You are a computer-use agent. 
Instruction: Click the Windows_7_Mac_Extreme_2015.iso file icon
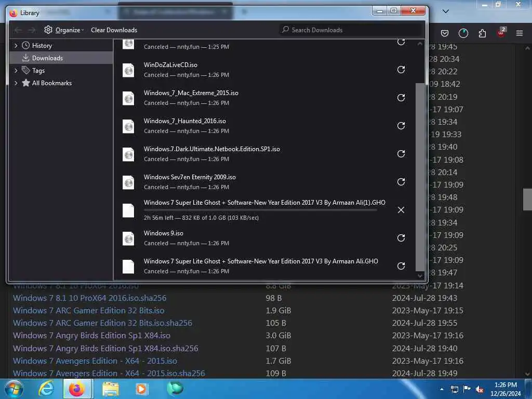128,98
